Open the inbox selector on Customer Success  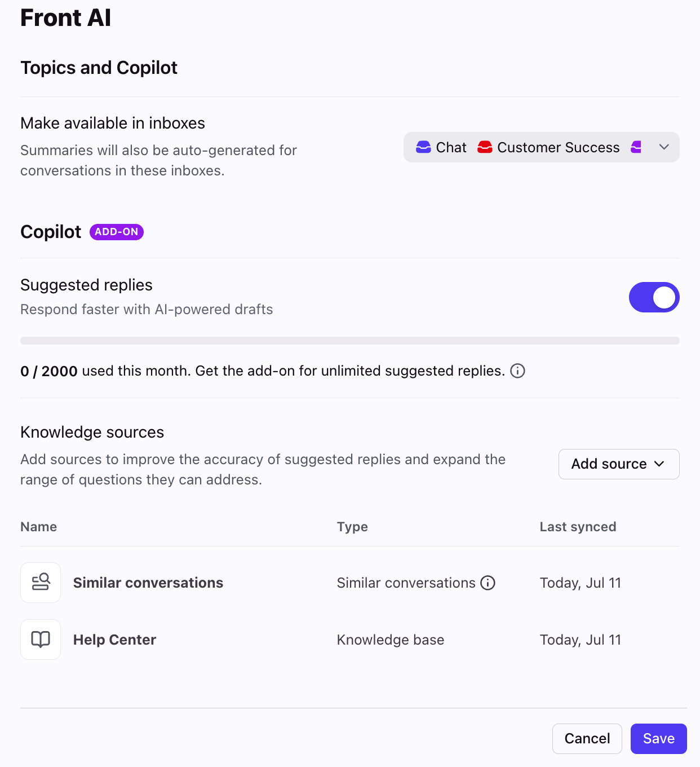[559, 147]
